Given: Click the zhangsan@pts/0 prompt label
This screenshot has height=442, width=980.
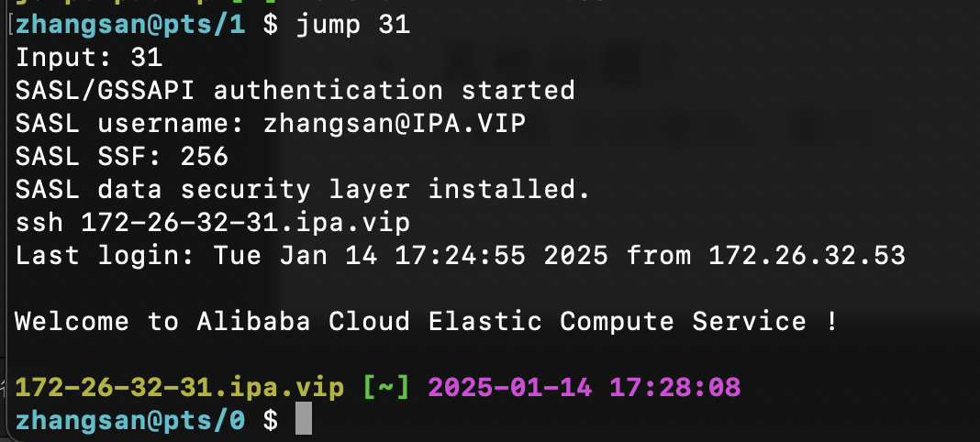Looking at the screenshot, I should point(130,421).
